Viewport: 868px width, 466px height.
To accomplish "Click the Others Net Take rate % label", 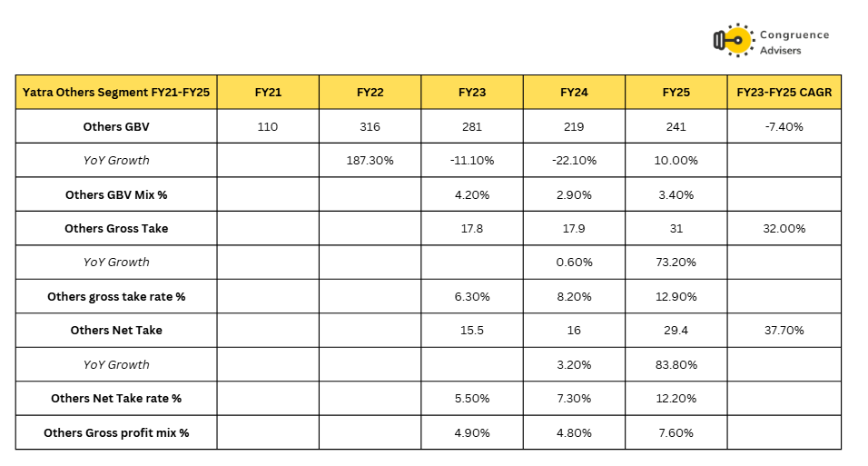I will [x=116, y=399].
